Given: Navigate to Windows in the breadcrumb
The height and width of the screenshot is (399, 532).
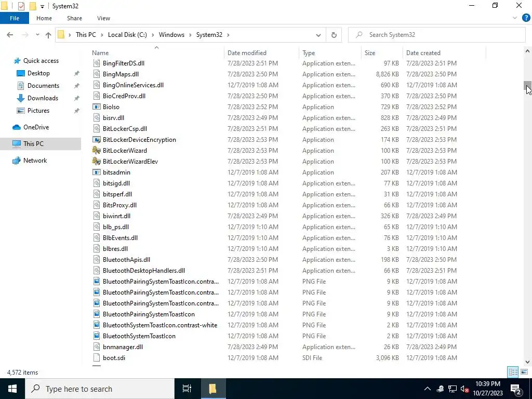Looking at the screenshot, I should tap(171, 35).
